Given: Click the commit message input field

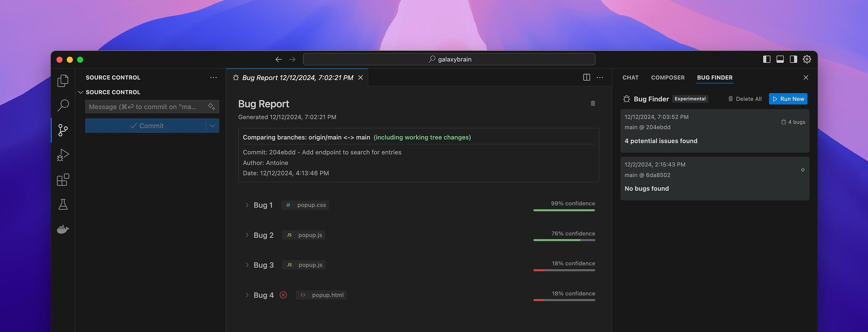Looking at the screenshot, I should coord(144,107).
